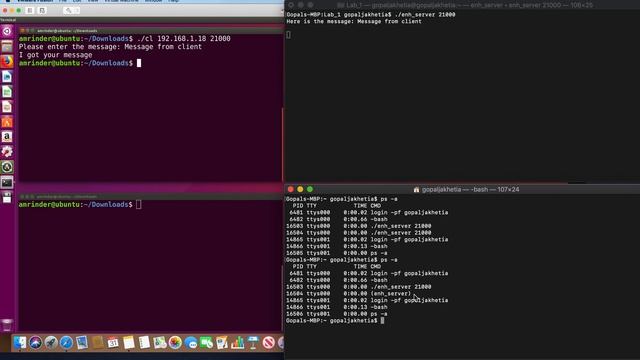Screen dimensions: 640x360
Task: Open Messages bubble icon in Dock
Action: click(191, 342)
